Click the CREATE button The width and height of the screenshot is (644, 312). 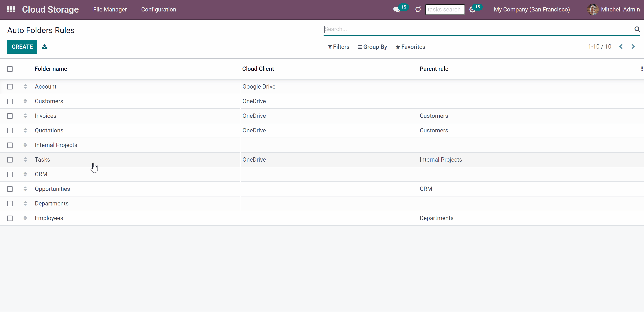[22, 47]
